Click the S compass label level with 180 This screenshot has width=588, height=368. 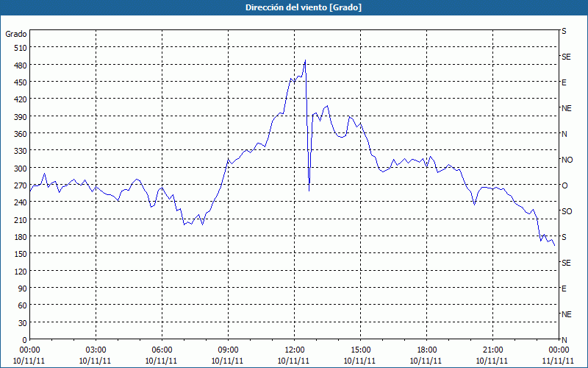pos(564,237)
